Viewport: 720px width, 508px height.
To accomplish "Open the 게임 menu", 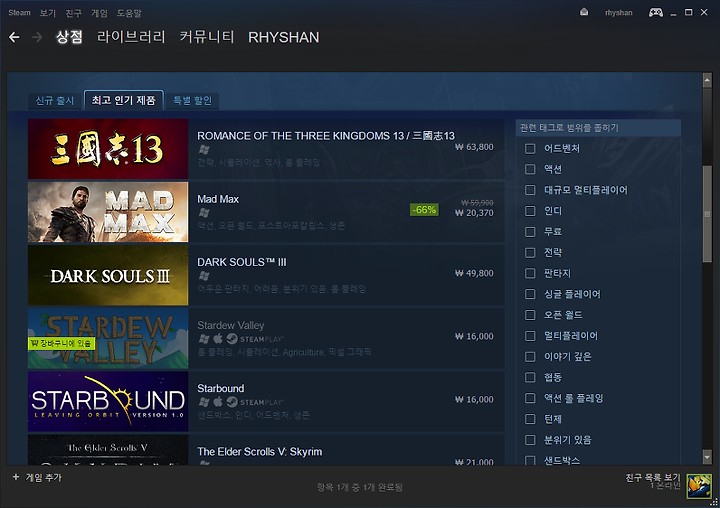I will coord(99,13).
